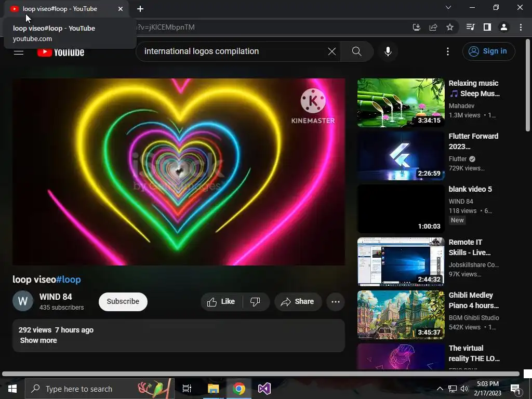Select the loop viseo#loop - YouTube tab
The image size is (532, 399).
coord(66,9)
